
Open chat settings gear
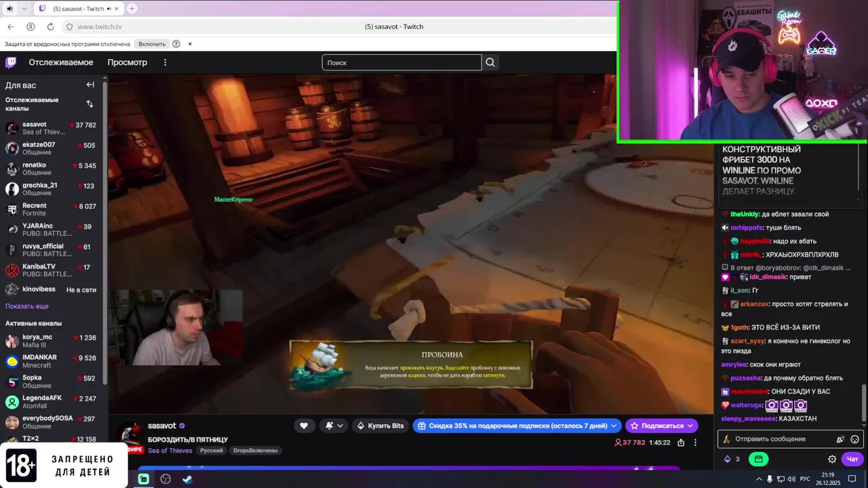coord(832,459)
